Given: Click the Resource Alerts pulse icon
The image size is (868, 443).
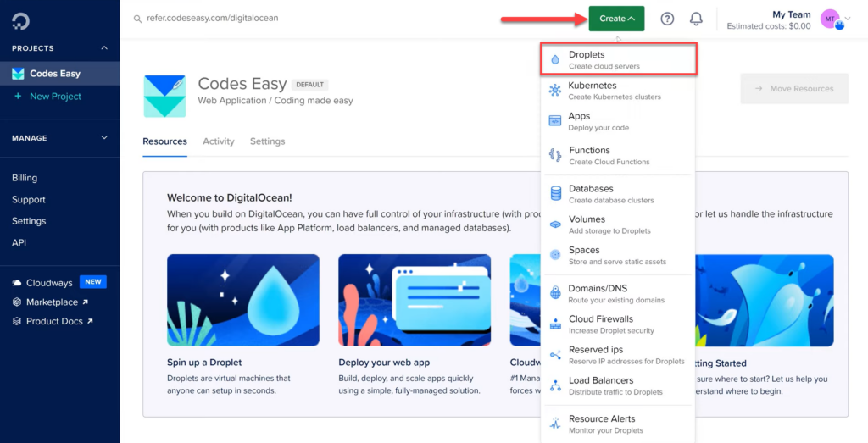Looking at the screenshot, I should (x=555, y=424).
